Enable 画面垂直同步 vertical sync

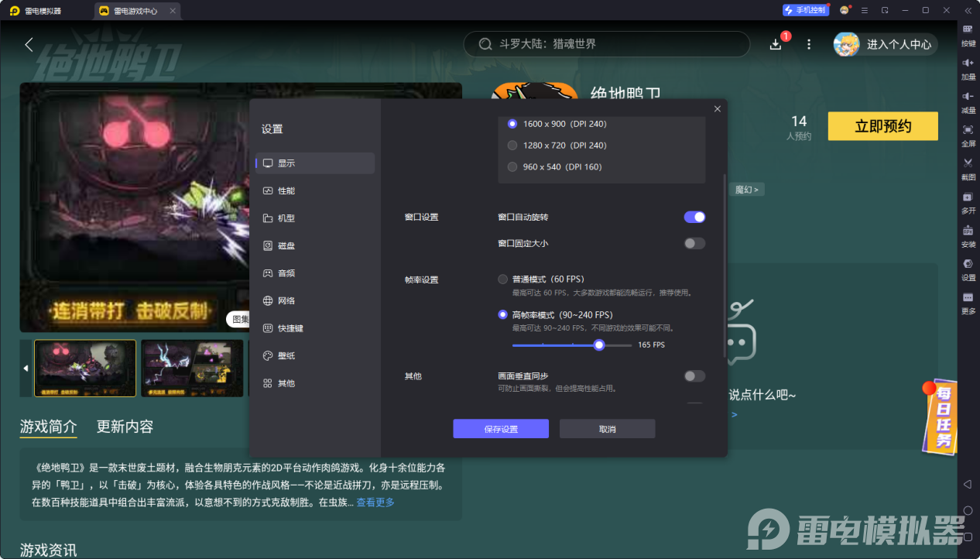[x=694, y=375]
